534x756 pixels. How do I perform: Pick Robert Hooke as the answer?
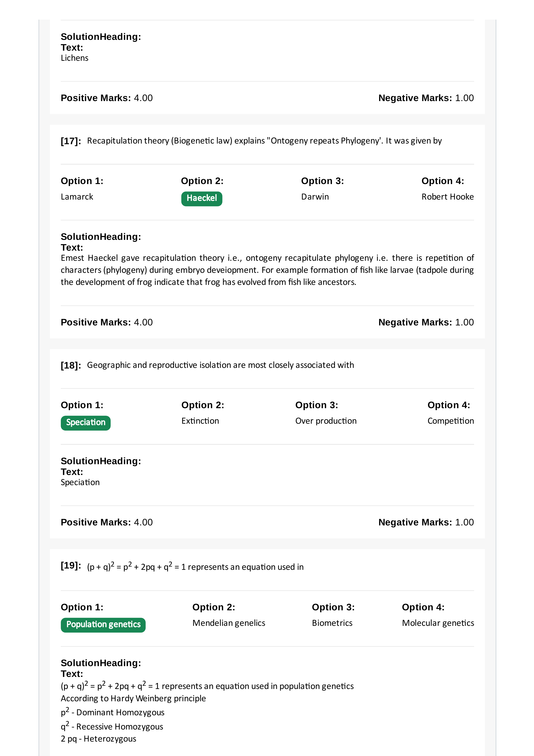447,197
